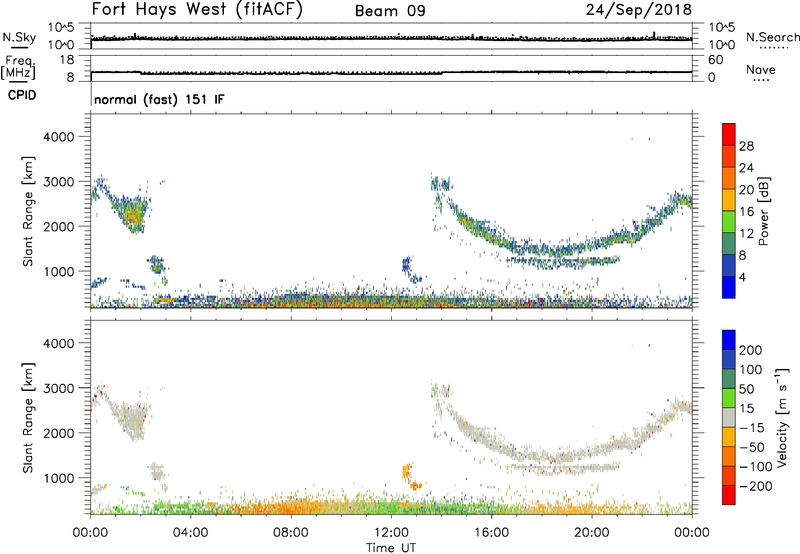Click the "12:00" time axis tick
This screenshot has height=554, width=800.
coord(391,533)
